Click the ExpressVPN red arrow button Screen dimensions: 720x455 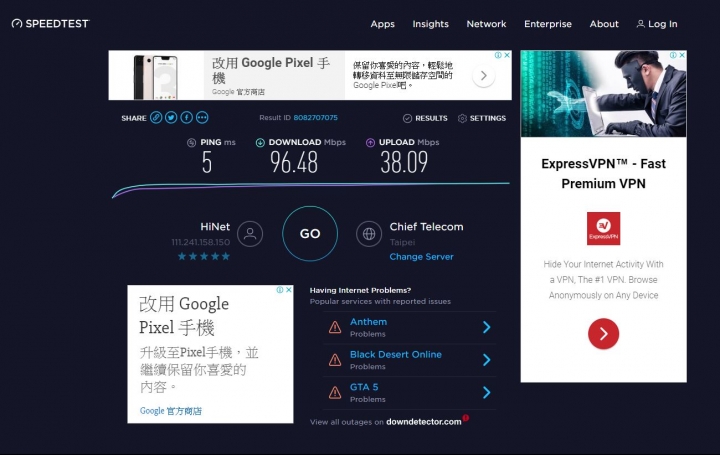(603, 334)
